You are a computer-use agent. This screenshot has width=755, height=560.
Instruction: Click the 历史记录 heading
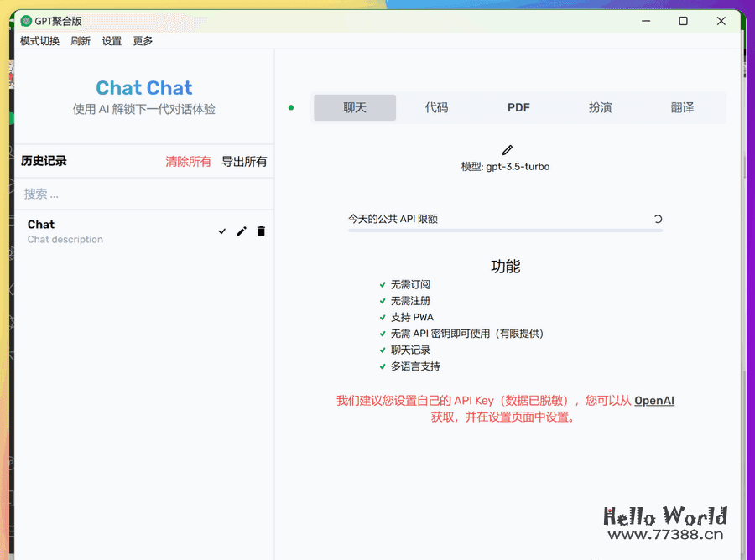[44, 161]
